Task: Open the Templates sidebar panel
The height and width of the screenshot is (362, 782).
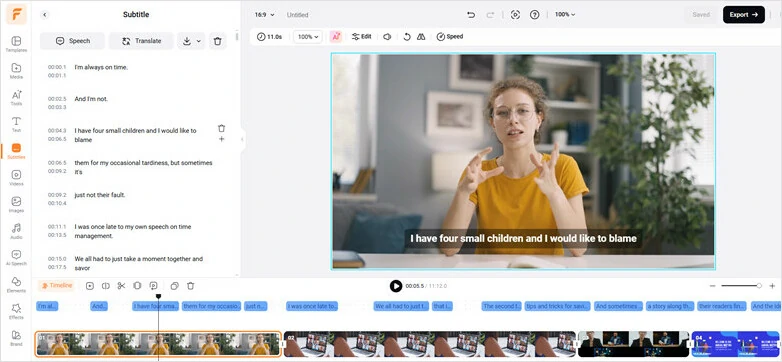Action: (16, 44)
